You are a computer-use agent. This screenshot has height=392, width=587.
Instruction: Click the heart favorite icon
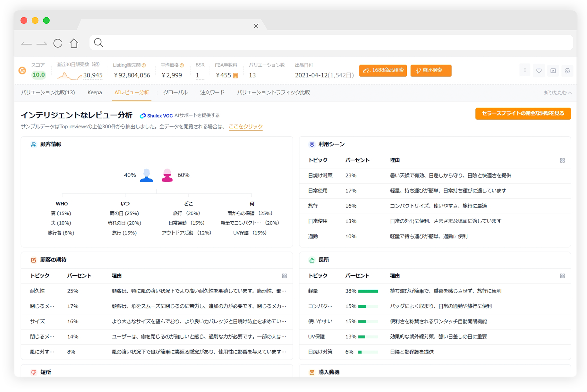539,71
